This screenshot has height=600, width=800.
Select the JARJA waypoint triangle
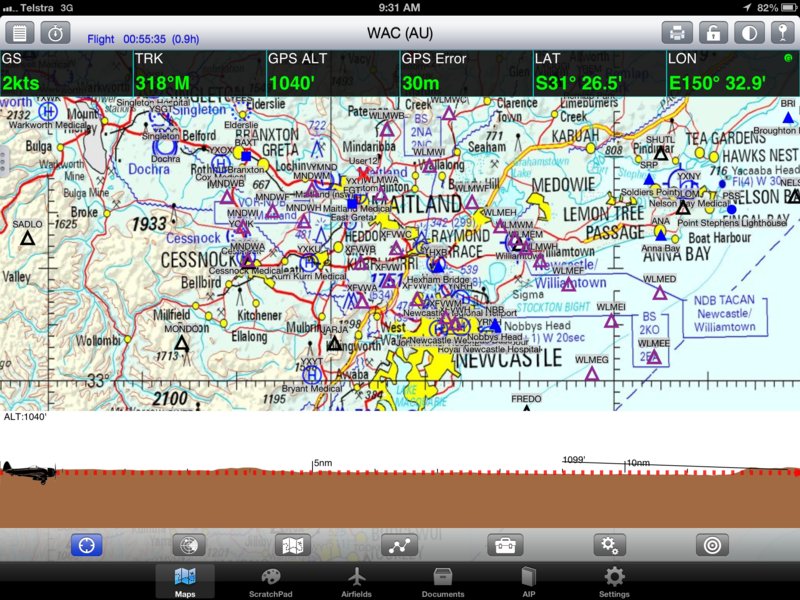[x=334, y=343]
